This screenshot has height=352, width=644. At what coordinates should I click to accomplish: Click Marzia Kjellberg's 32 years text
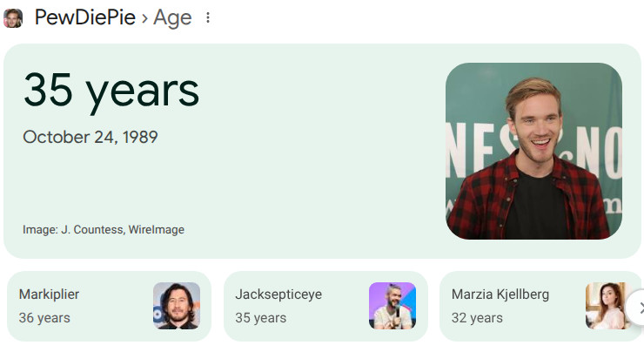click(477, 318)
